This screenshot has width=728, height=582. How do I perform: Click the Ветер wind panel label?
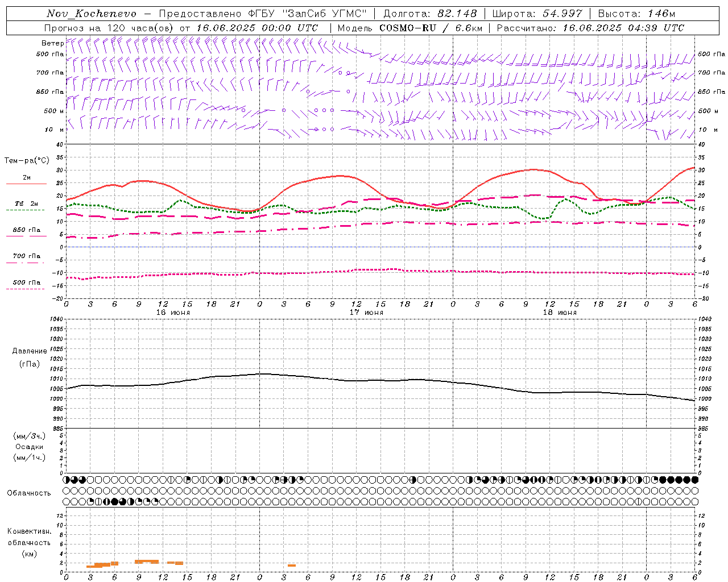52,43
